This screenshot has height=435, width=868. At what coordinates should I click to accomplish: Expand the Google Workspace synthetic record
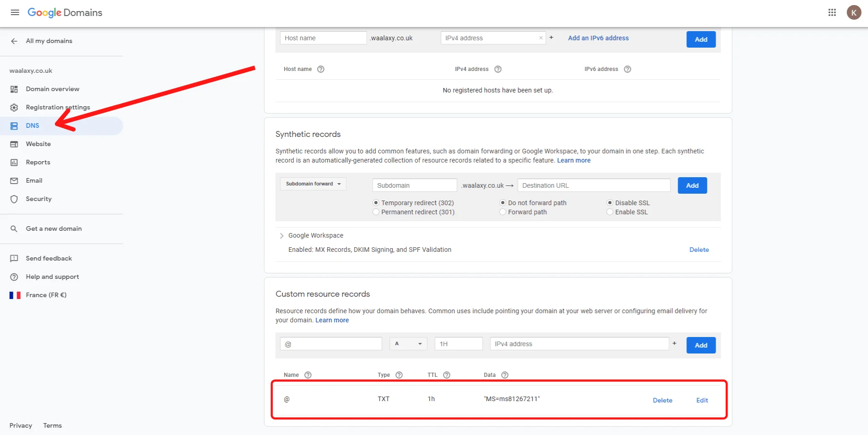(x=281, y=236)
